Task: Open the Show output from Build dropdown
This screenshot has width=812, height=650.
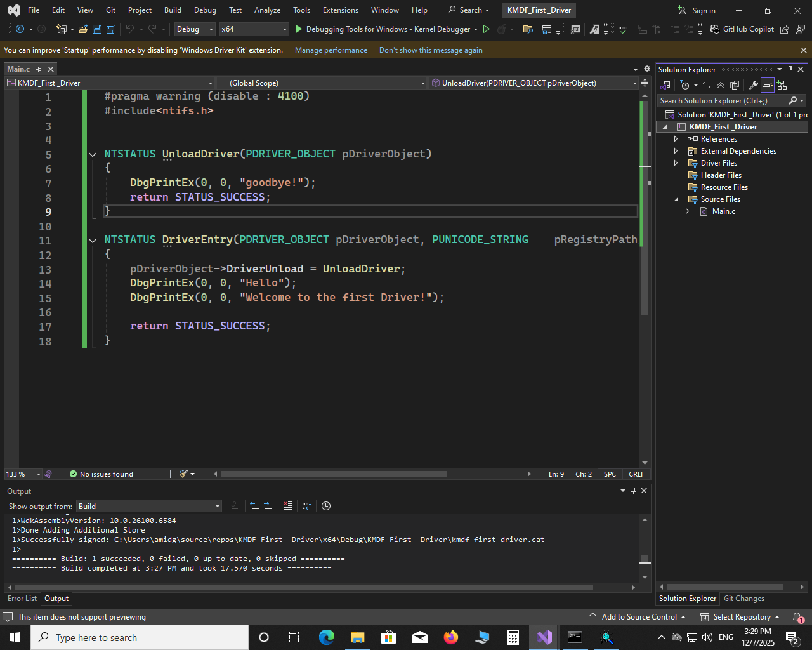Action: pos(149,506)
